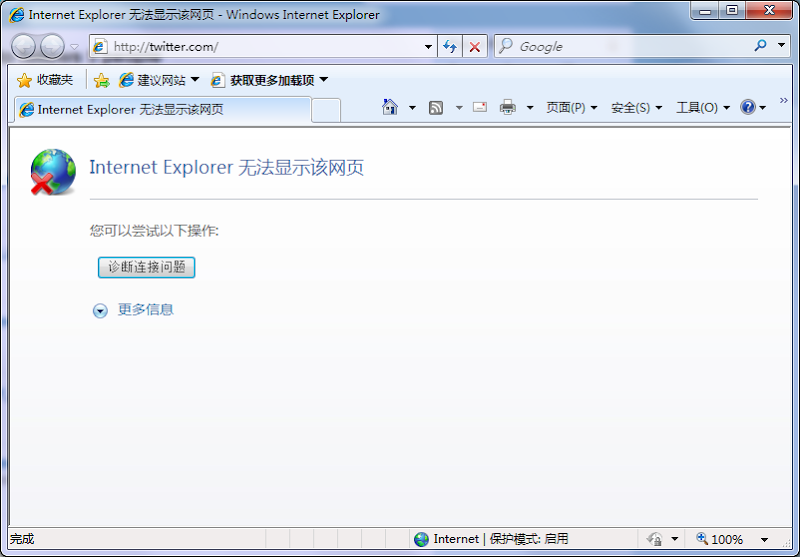The width and height of the screenshot is (800, 557).
Task: Print the page with printer icon
Action: coord(508,108)
